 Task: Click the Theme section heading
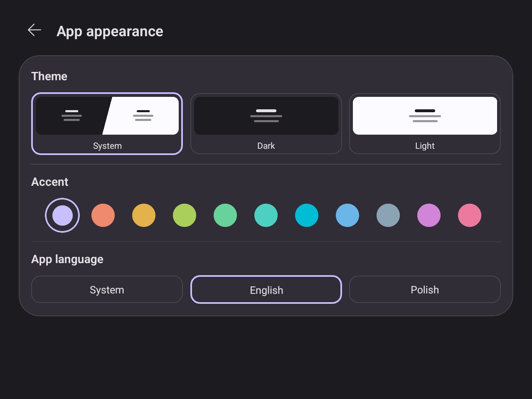(49, 76)
